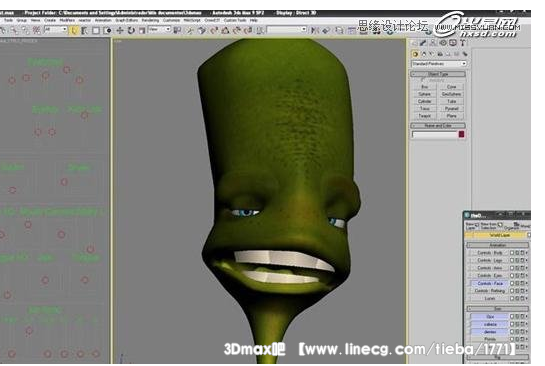Screen dimensions: 545x366
Task: Open the Modify panel tab icon
Action: click(x=423, y=43)
